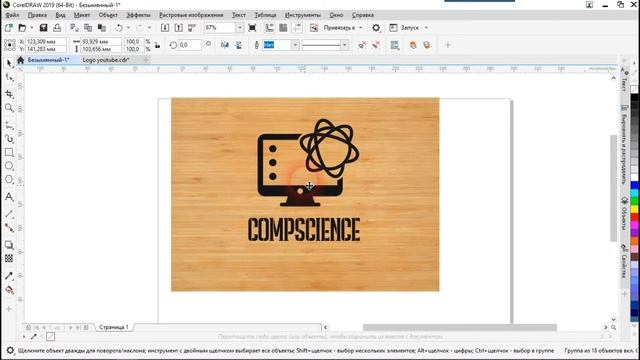The width and height of the screenshot is (640, 360).
Task: Pick the blue palette swatch
Action: pyautogui.click(x=635, y=185)
